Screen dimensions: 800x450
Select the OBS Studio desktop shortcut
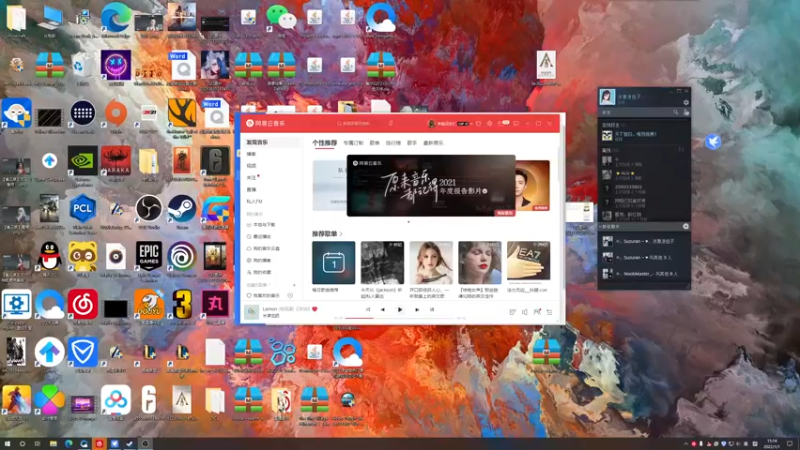[x=149, y=209]
